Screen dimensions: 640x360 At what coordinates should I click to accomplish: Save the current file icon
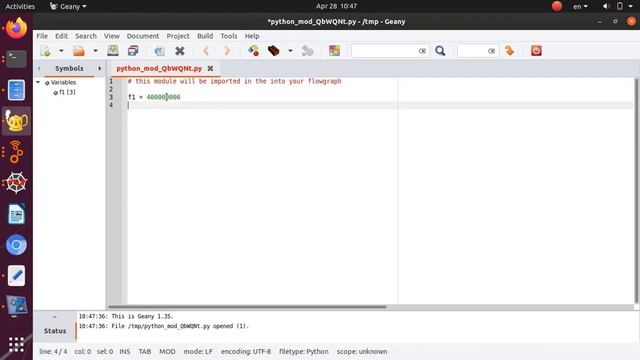(113, 51)
